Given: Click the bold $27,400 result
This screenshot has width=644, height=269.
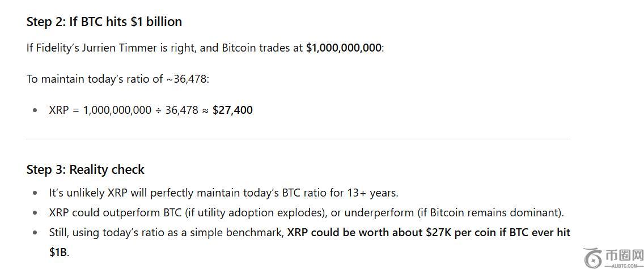Looking at the screenshot, I should point(232,110).
